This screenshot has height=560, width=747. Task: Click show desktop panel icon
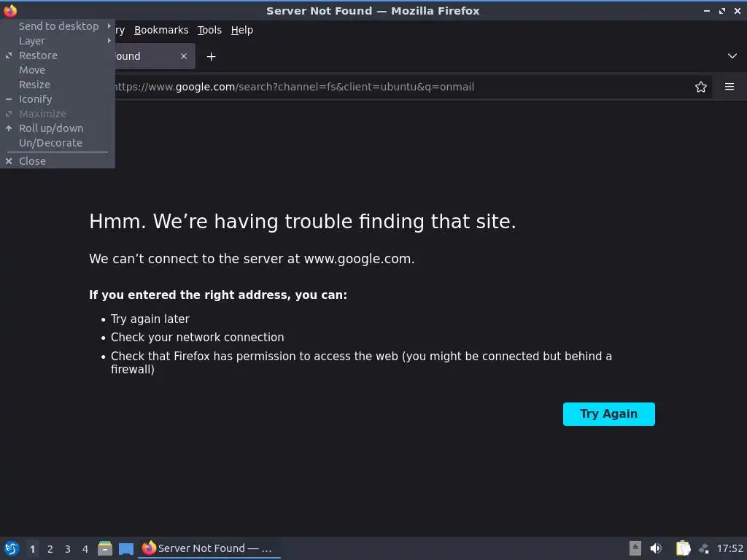[125, 548]
